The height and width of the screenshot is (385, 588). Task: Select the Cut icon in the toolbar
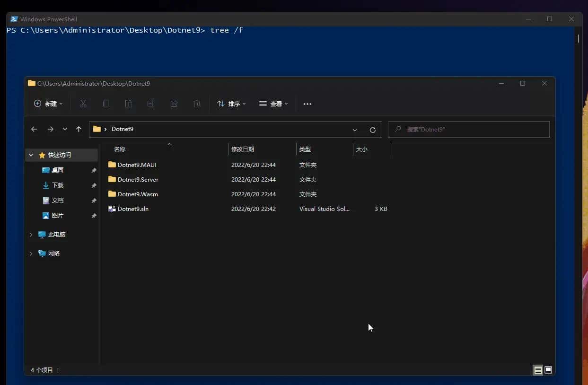pos(83,104)
